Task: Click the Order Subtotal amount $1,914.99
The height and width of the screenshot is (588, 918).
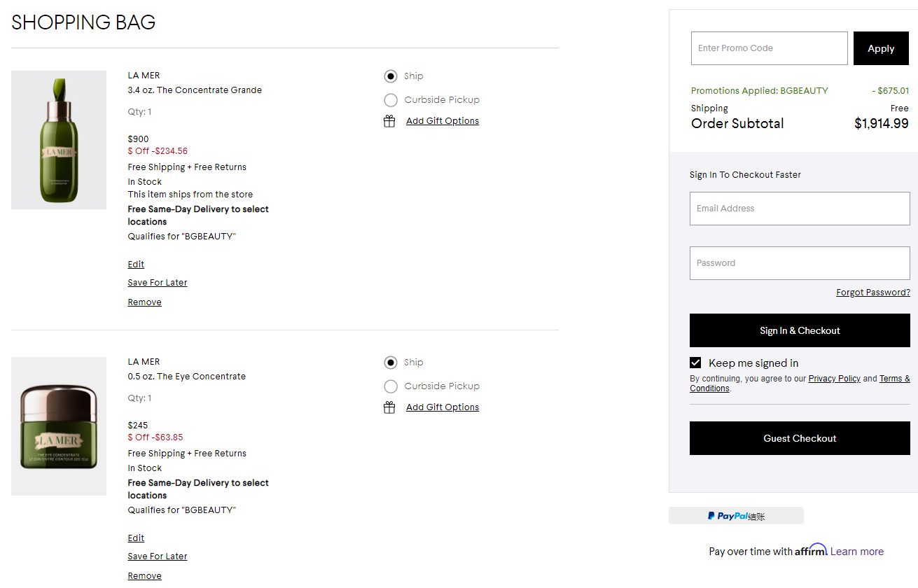Action: point(882,124)
